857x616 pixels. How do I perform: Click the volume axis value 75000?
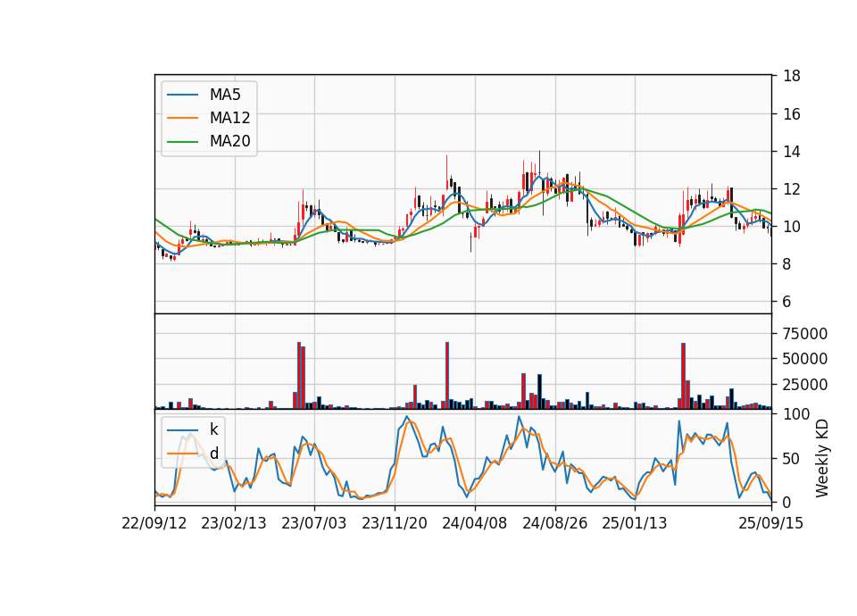pyautogui.click(x=805, y=333)
